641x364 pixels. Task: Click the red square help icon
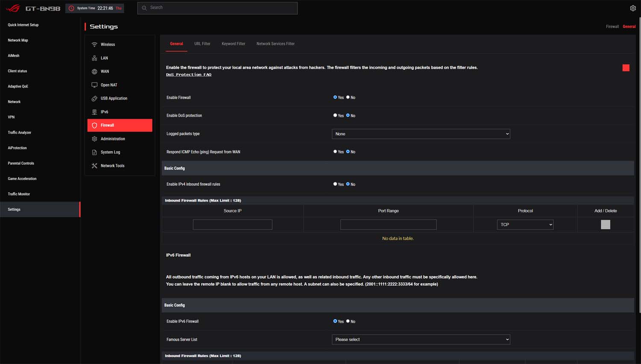[626, 68]
